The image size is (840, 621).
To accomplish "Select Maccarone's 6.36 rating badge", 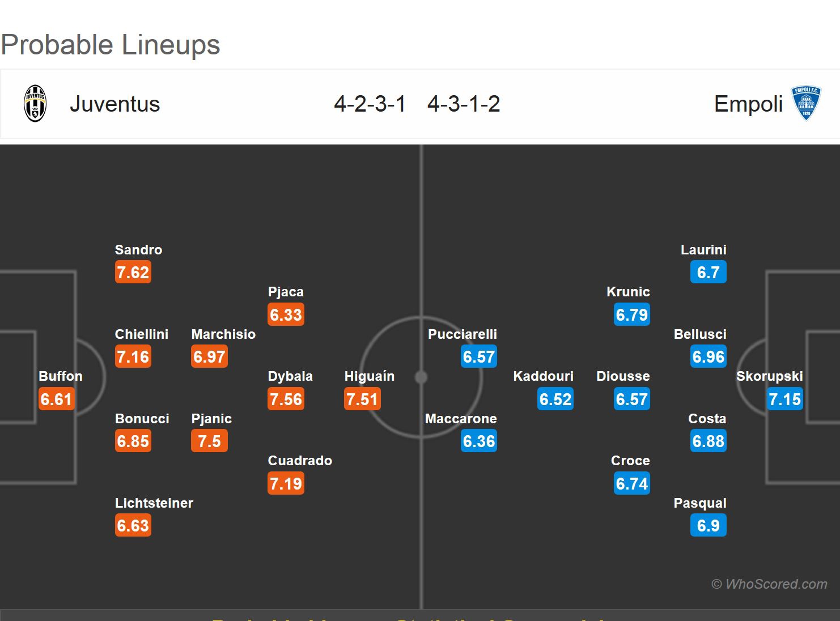I will point(479,441).
